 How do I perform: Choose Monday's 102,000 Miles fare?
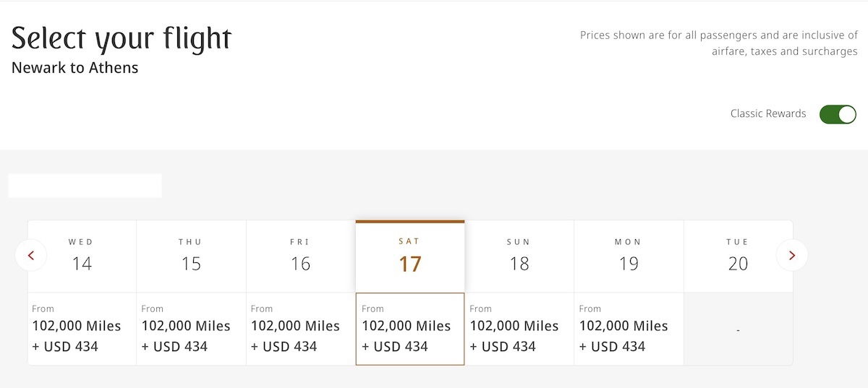pos(629,329)
